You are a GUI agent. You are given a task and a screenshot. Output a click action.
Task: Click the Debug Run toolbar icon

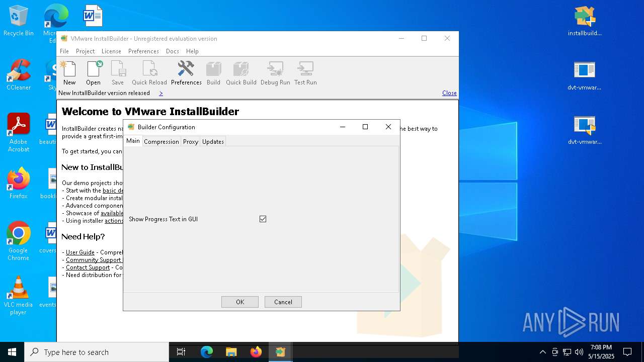(x=276, y=73)
